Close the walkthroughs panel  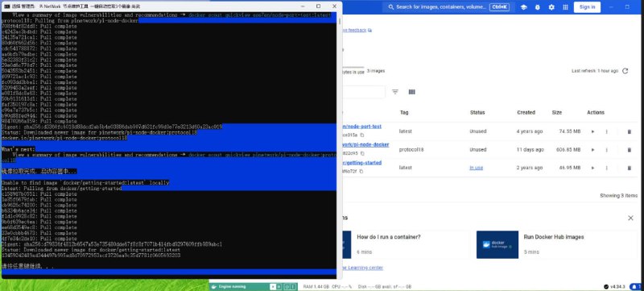pos(630,218)
